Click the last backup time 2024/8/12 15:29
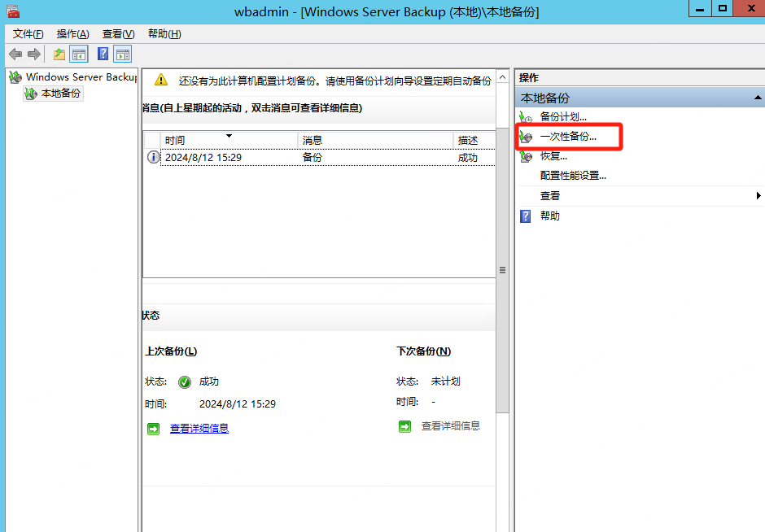This screenshot has height=532, width=765. 238,403
